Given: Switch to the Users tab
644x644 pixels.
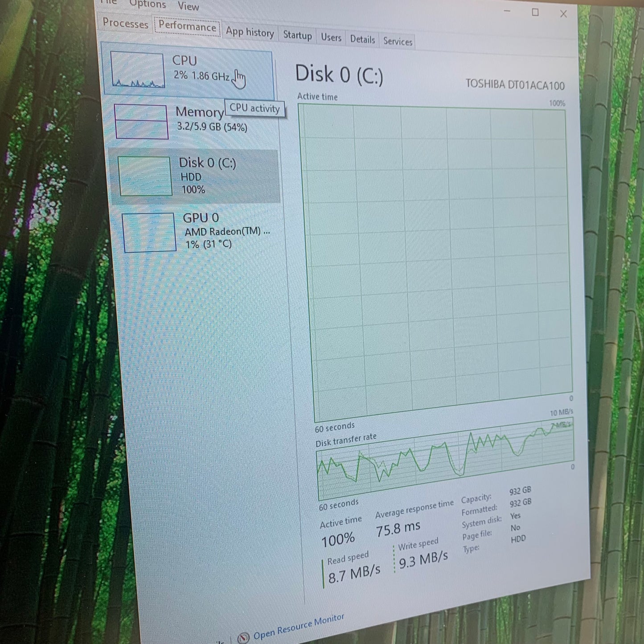Looking at the screenshot, I should point(330,38).
